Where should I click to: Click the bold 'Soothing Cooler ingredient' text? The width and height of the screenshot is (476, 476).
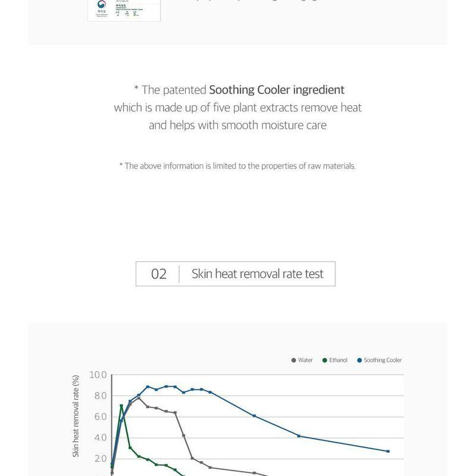coord(277,90)
